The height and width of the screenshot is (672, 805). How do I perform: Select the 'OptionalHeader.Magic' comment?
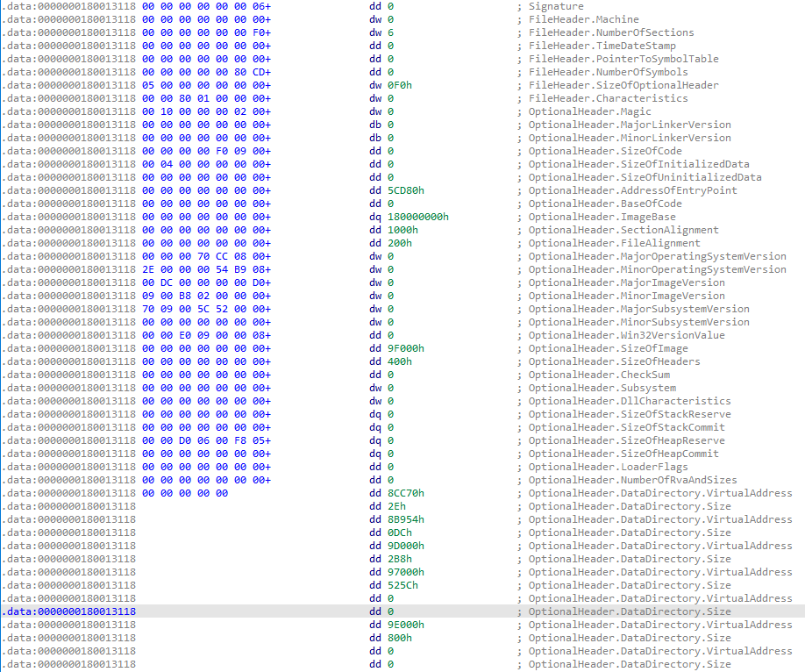tap(590, 111)
